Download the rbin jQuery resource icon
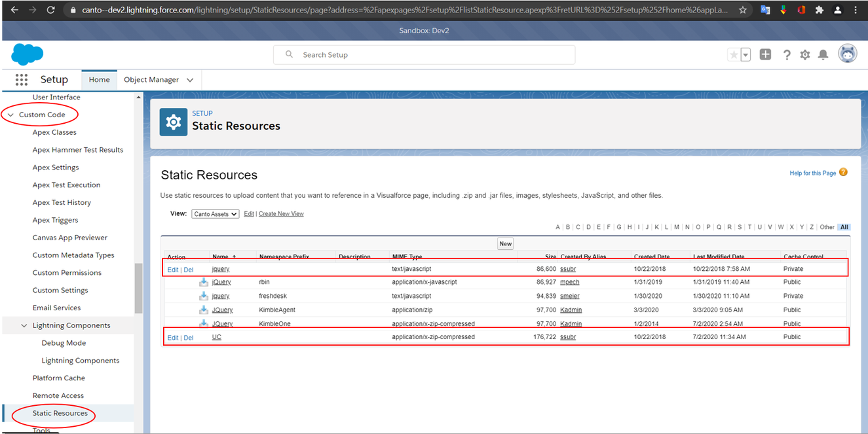Screen dimensions: 868x434 pyautogui.click(x=204, y=282)
